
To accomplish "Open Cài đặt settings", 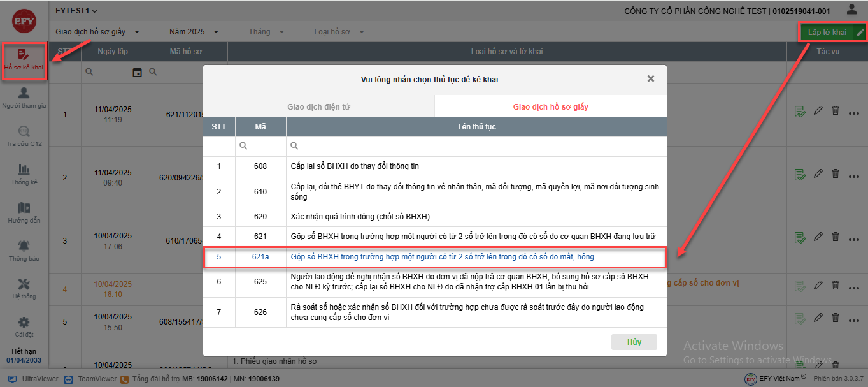I will (24, 327).
